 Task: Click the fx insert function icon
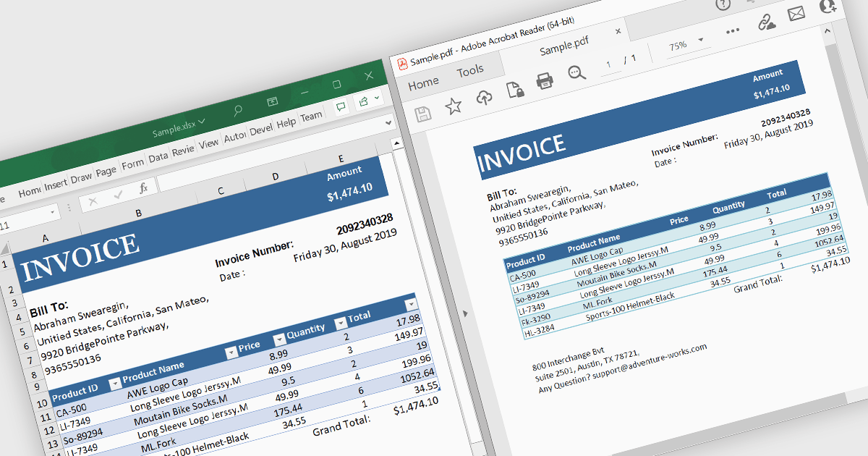pos(143,187)
